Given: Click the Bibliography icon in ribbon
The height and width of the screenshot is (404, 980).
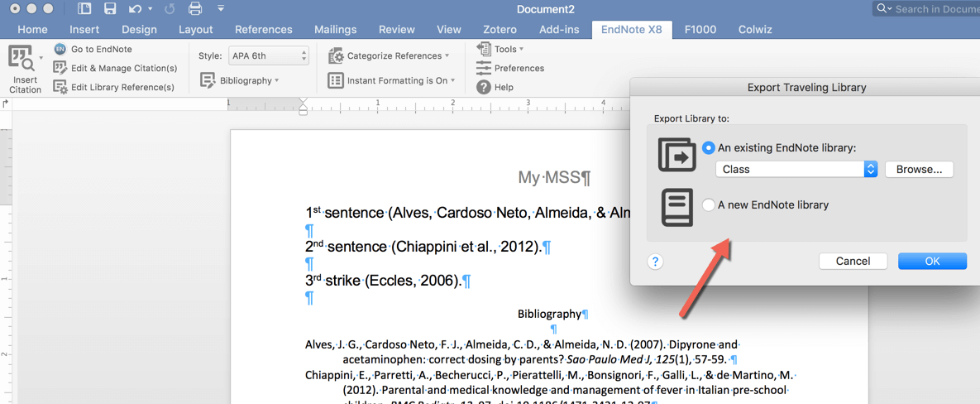Looking at the screenshot, I should click(x=208, y=80).
